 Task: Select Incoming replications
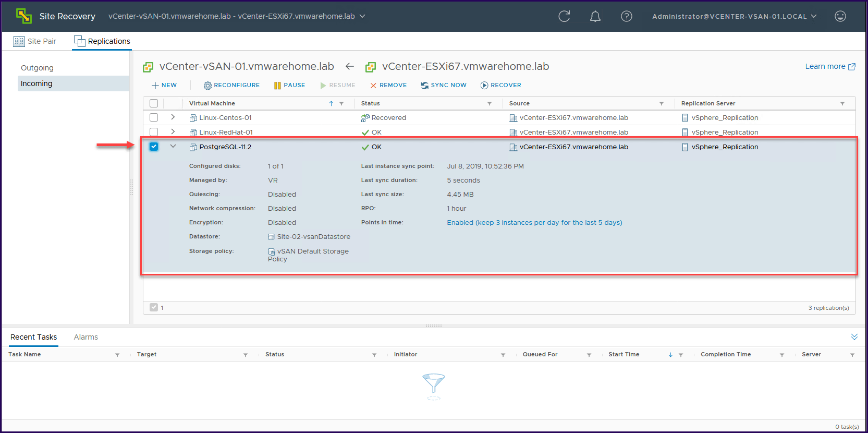click(74, 83)
